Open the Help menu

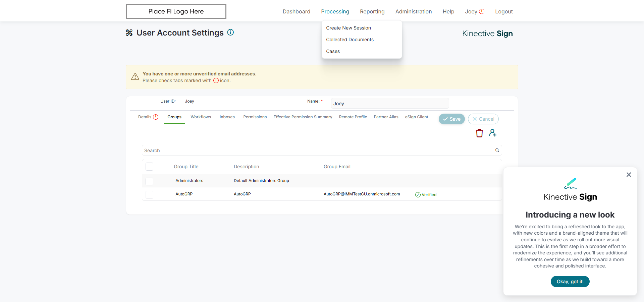pos(448,11)
